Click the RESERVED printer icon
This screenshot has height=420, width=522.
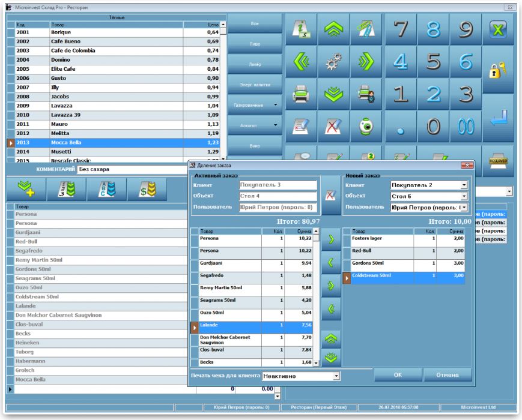tap(498, 161)
